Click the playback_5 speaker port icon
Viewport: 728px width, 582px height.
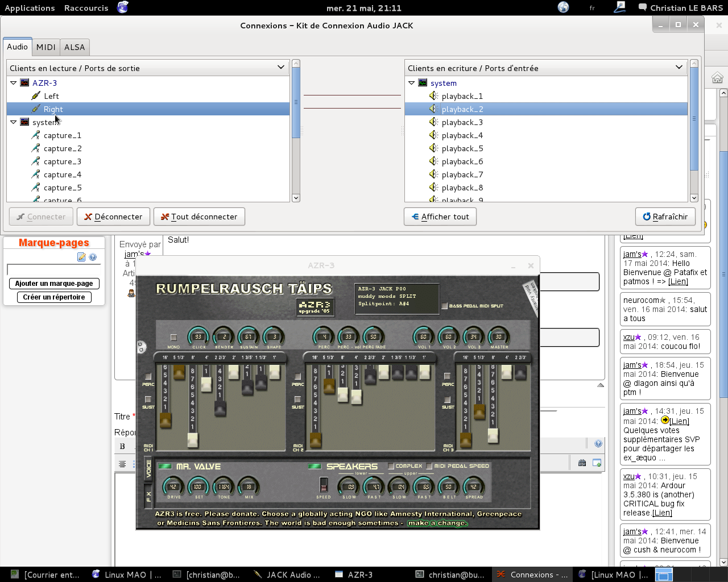[x=433, y=148]
